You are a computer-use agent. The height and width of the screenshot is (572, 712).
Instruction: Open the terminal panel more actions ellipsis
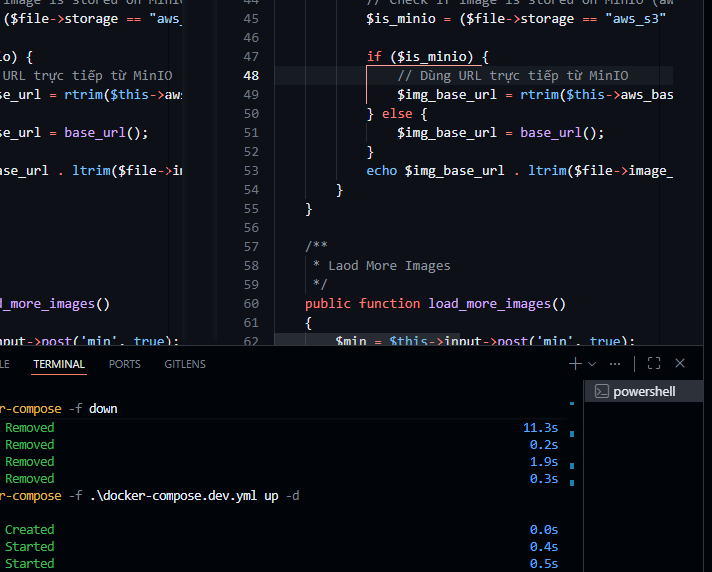tap(615, 364)
